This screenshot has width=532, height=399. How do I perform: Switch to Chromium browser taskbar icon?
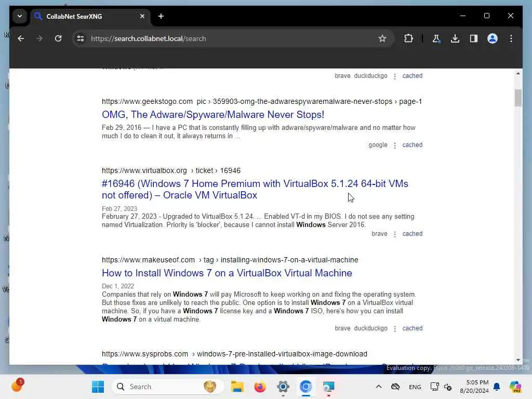[305, 387]
